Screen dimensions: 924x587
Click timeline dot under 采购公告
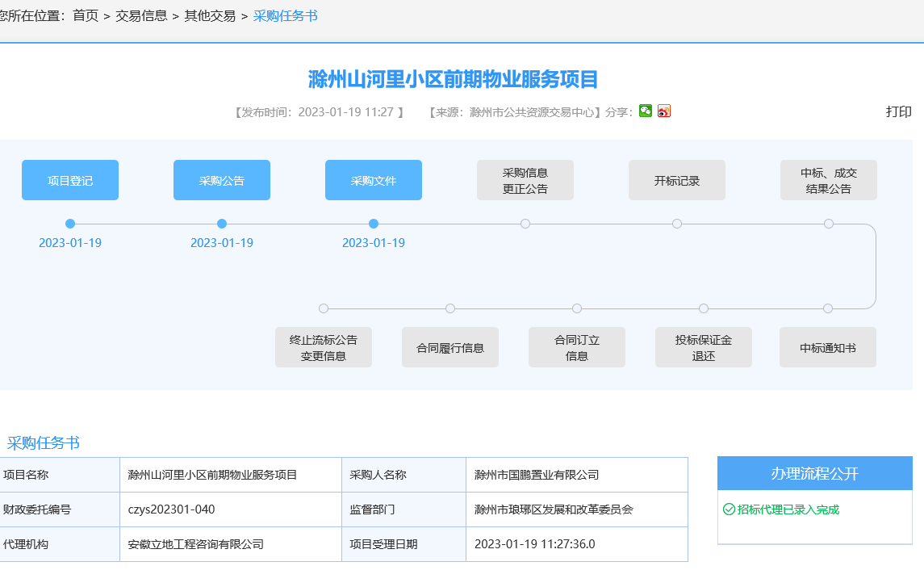(222, 224)
